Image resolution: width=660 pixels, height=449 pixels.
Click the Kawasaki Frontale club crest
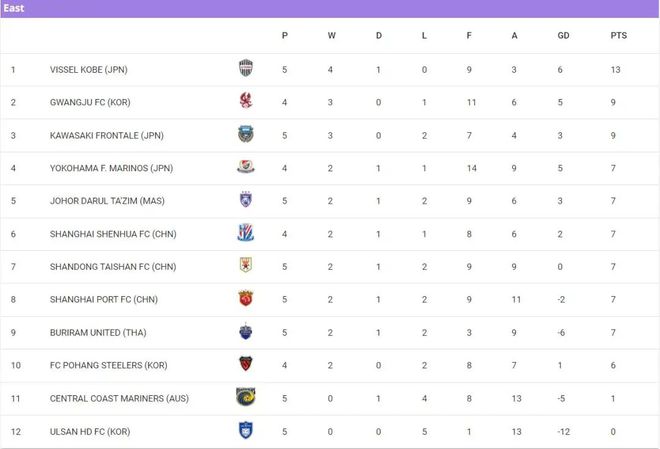[246, 134]
